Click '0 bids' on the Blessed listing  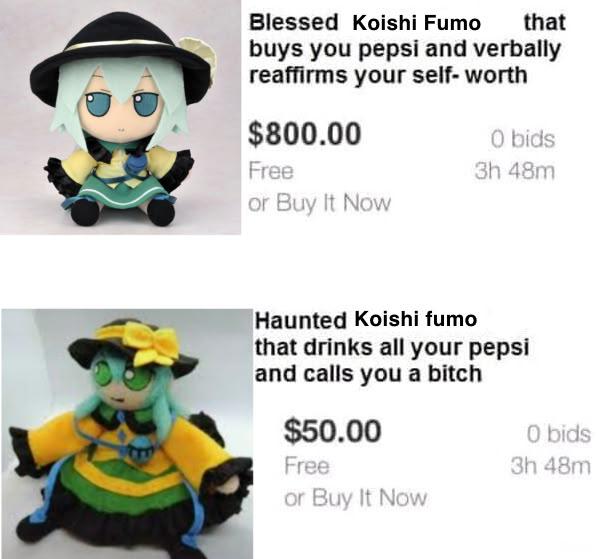[522, 139]
